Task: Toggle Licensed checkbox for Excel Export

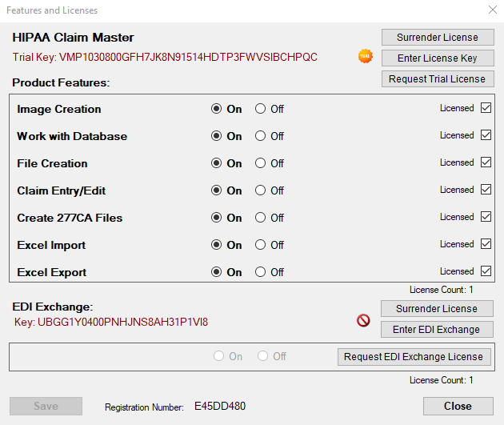Action: click(x=486, y=271)
